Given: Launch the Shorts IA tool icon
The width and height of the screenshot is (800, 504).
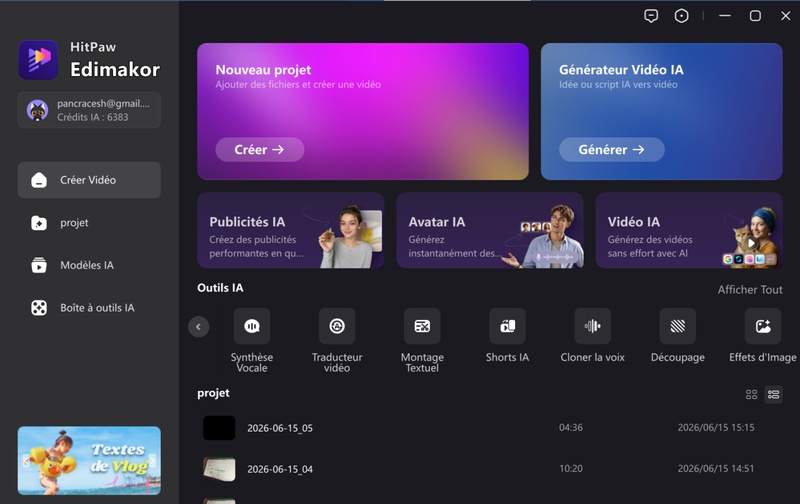Looking at the screenshot, I should click(507, 326).
